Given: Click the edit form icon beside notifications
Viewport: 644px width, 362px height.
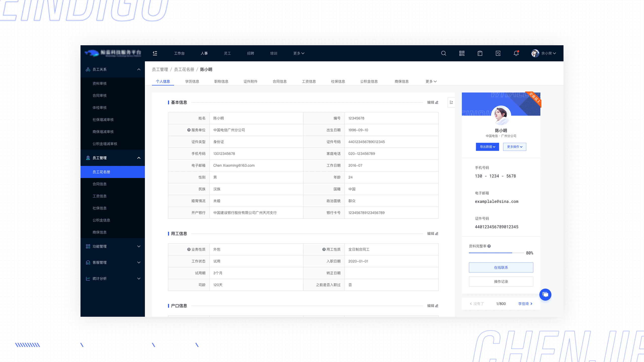Looking at the screenshot, I should pos(498,53).
